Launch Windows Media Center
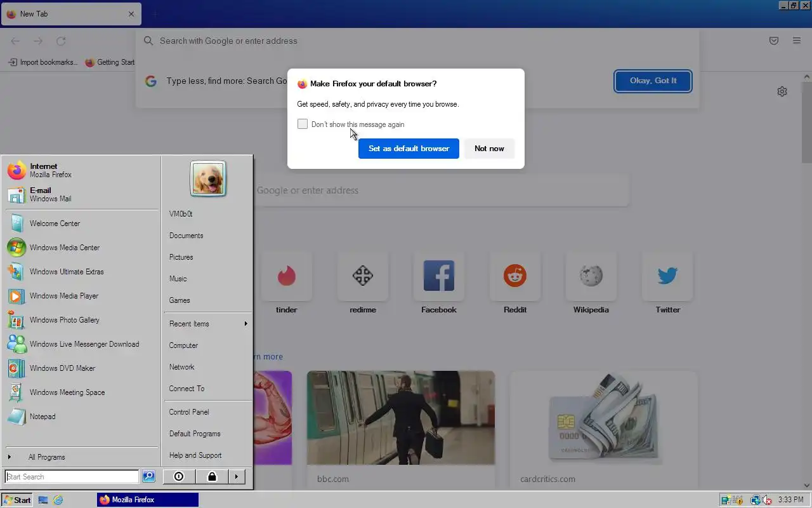The height and width of the screenshot is (508, 812). point(81,248)
